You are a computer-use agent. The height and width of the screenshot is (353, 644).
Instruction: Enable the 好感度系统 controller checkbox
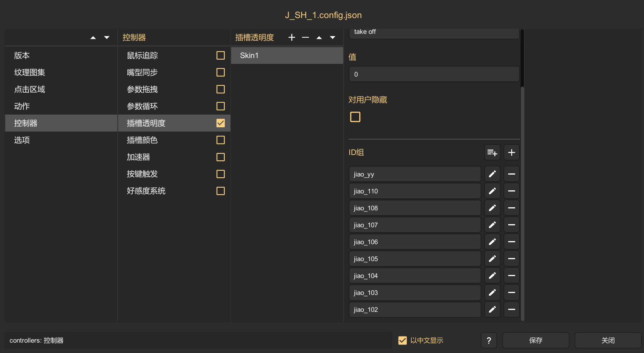point(221,191)
